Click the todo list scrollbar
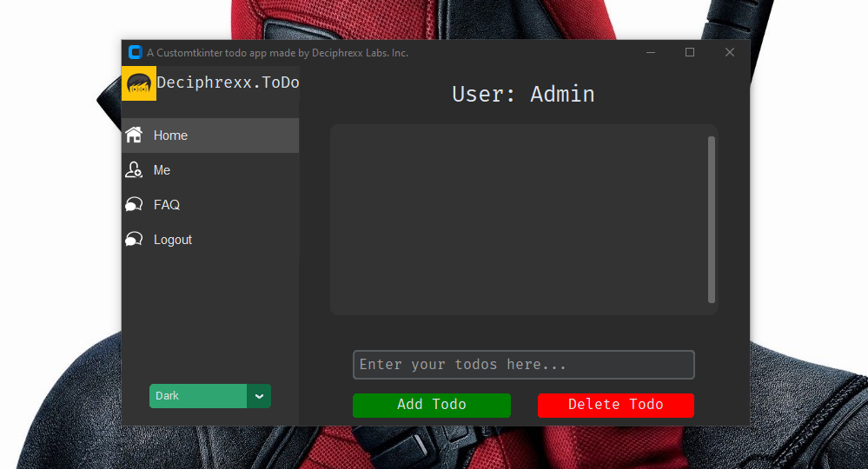 pyautogui.click(x=712, y=220)
